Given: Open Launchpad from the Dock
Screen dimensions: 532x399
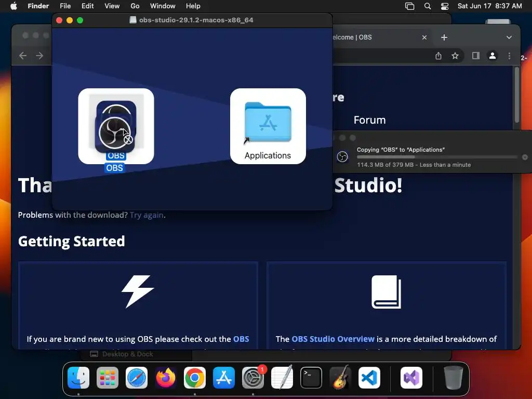Looking at the screenshot, I should [108, 378].
